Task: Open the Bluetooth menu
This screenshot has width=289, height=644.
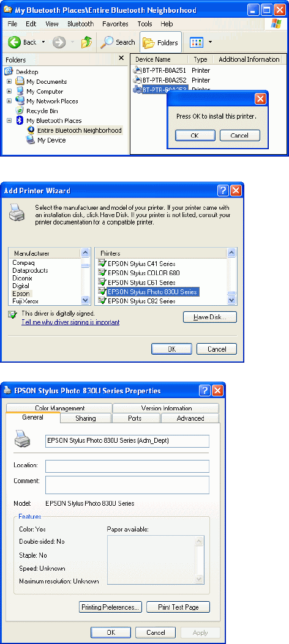Action: 81,24
